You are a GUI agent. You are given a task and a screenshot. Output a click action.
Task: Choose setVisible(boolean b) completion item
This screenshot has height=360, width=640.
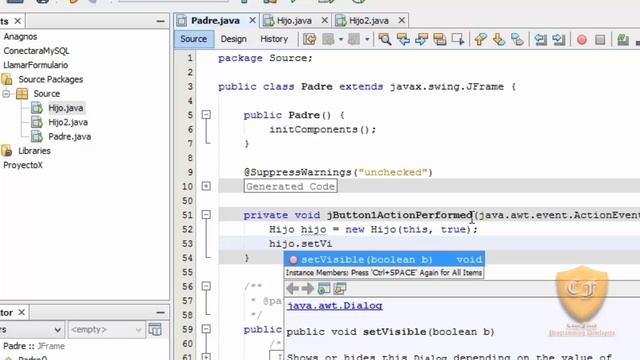tap(384, 260)
